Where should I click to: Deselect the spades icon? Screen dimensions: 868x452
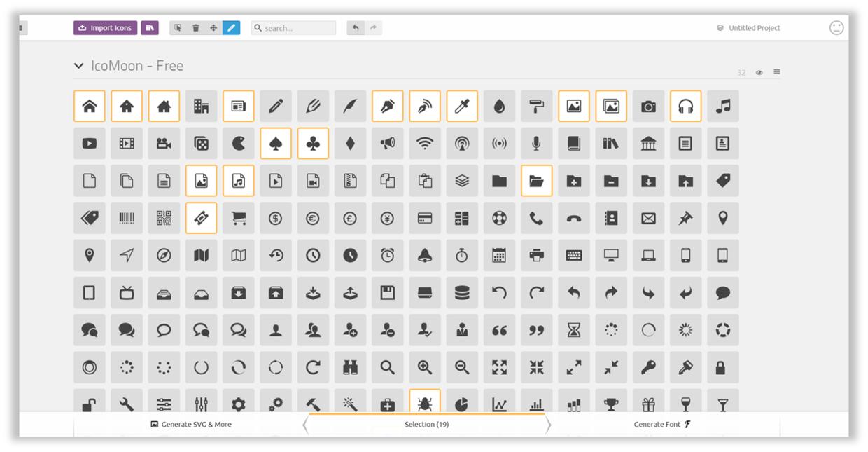(x=276, y=144)
